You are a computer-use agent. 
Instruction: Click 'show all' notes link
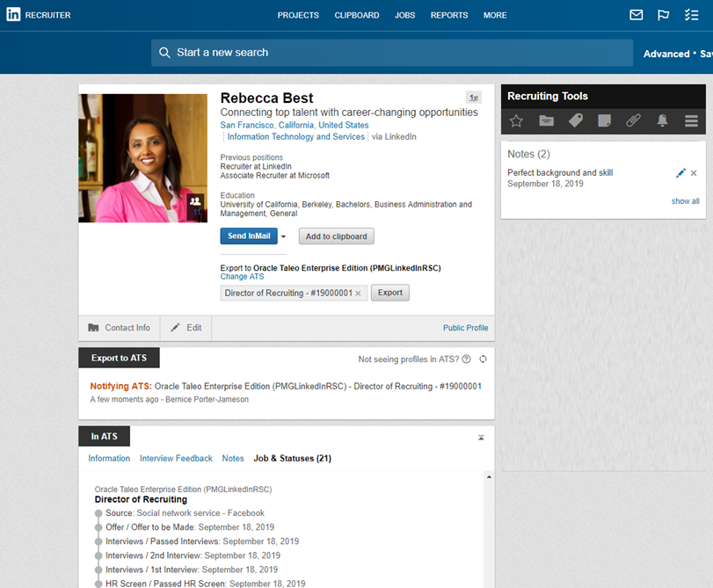685,201
